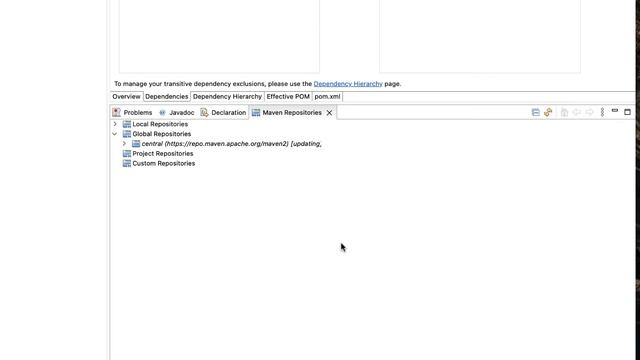Click the Forward arrow icon in view toolbar
The width and height of the screenshot is (640, 360).
[x=589, y=112]
